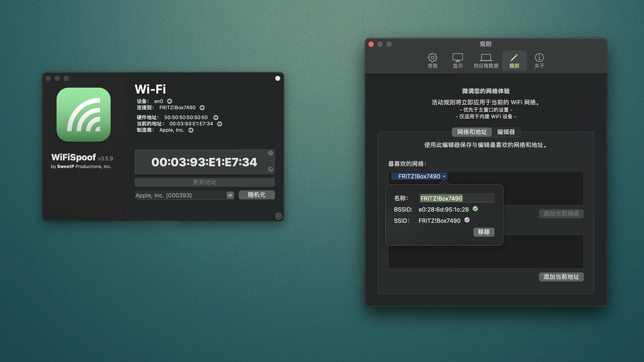Click arrow icon next to device en0
The image size is (644, 362).
point(169,101)
